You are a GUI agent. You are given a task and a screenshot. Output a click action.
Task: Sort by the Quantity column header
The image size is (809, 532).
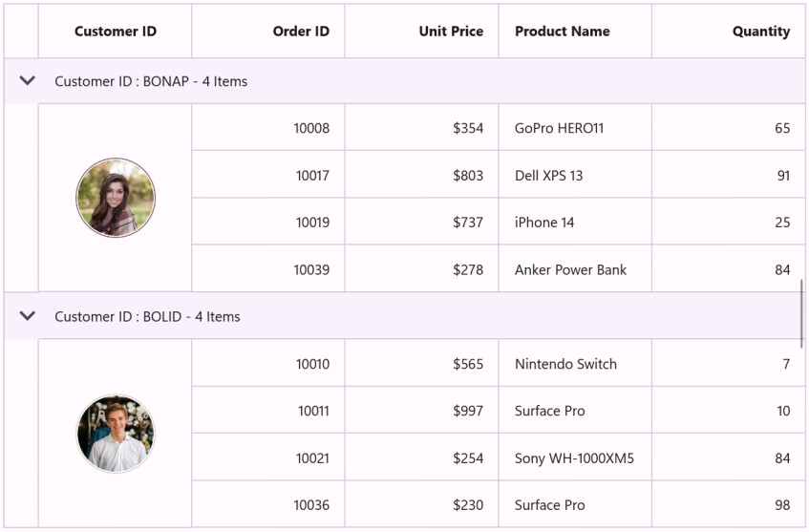[760, 32]
